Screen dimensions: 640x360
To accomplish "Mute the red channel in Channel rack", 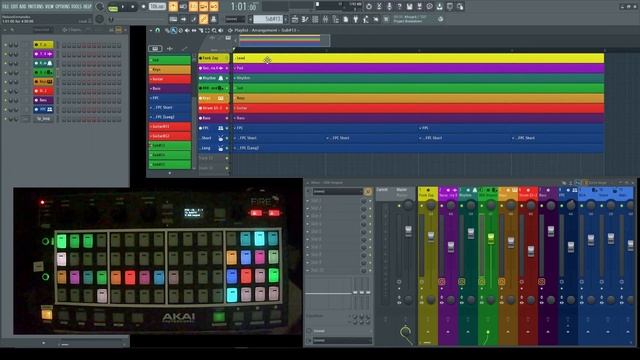I will click(6, 91).
